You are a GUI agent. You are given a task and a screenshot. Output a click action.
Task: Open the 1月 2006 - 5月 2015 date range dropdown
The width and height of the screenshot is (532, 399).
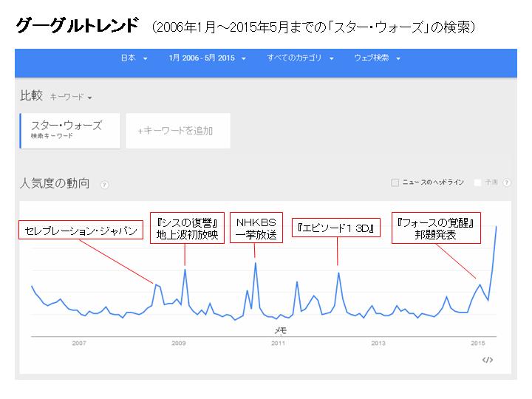tap(207, 58)
